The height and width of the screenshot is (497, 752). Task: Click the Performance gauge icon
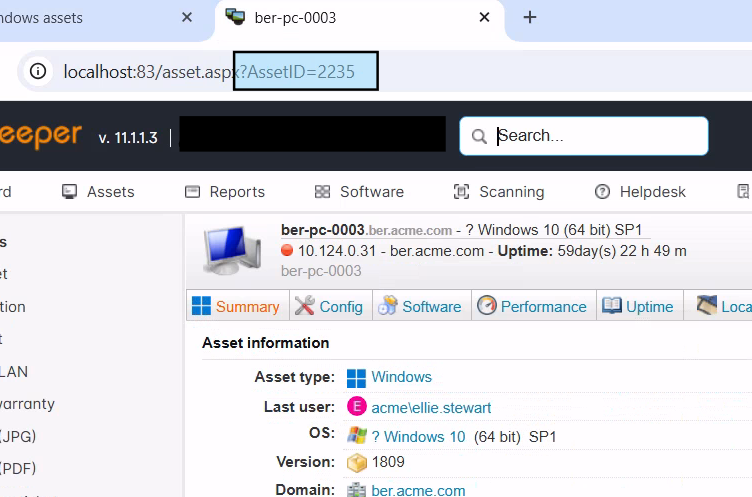(x=487, y=305)
